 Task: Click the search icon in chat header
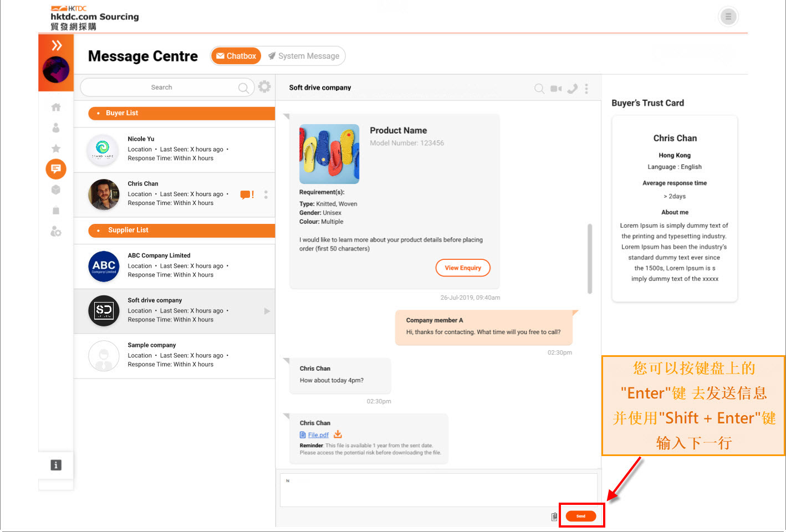click(x=539, y=89)
